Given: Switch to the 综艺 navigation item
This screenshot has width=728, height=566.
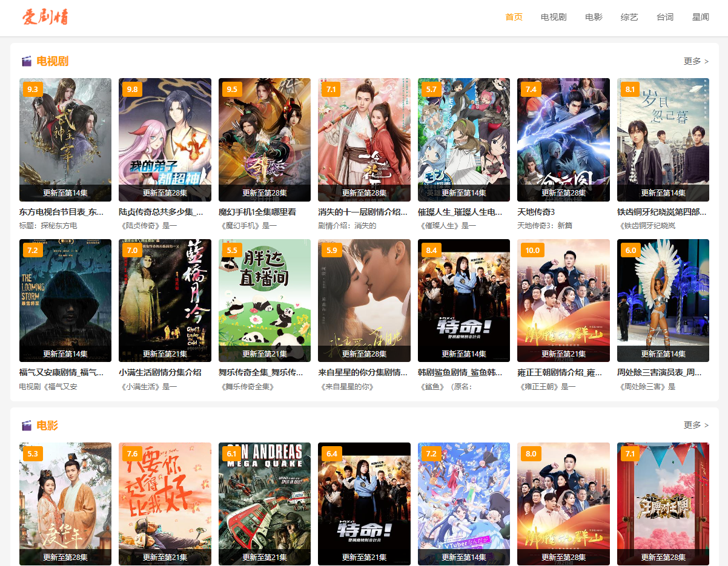Looking at the screenshot, I should [x=629, y=17].
